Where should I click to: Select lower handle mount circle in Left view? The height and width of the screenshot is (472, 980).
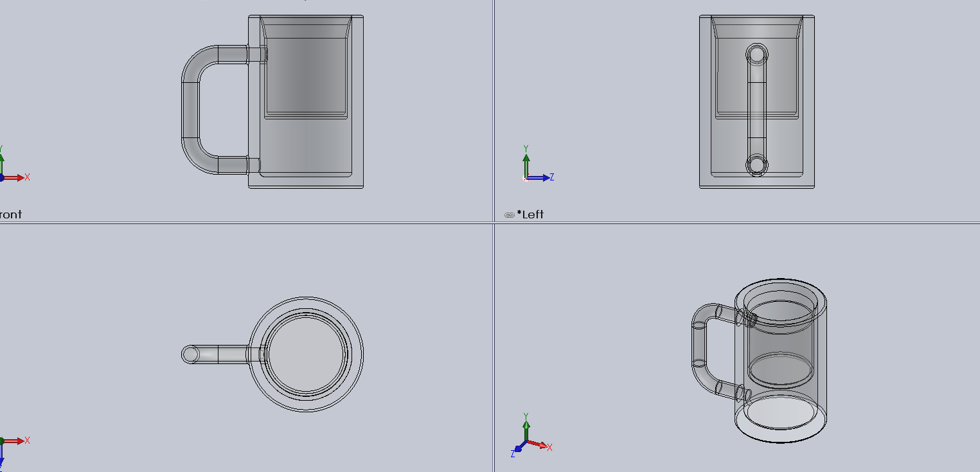(x=757, y=164)
